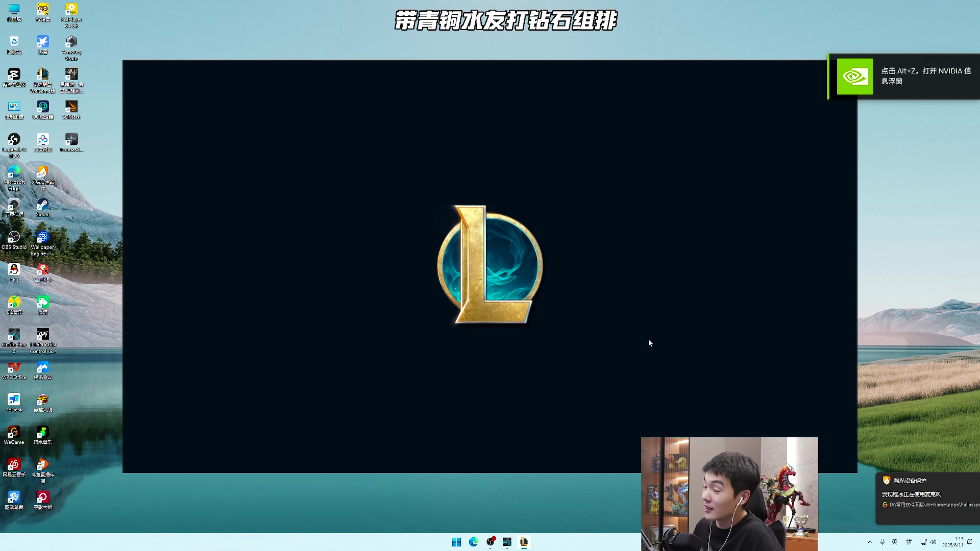
Task: Open the PotPlayer 64 bit shortcut
Action: pos(71,15)
